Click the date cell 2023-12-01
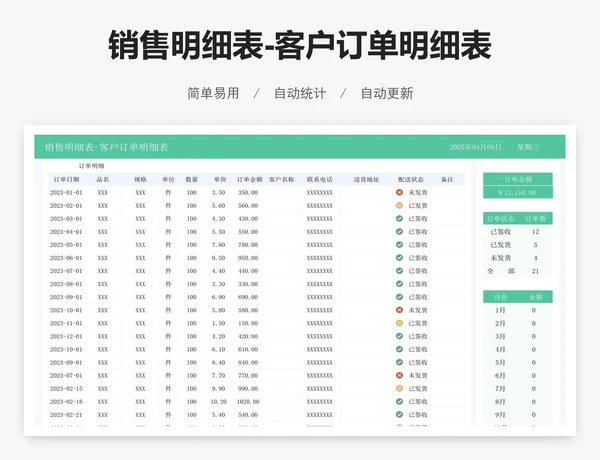The height and width of the screenshot is (460, 600). coord(66,336)
